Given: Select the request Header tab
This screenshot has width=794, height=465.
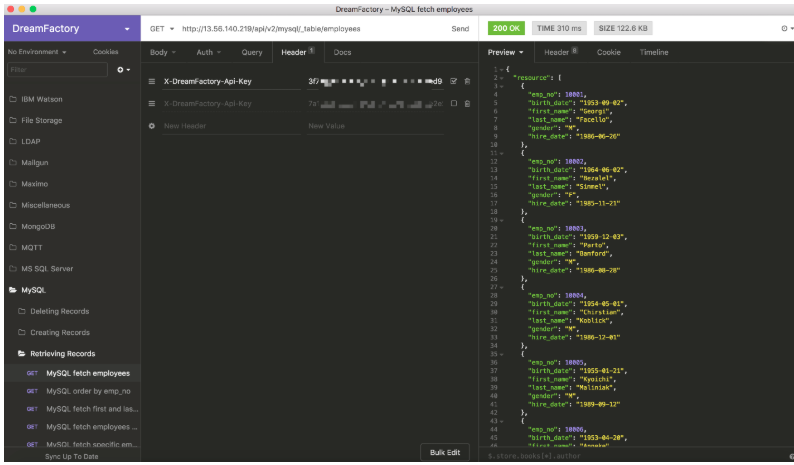Looking at the screenshot, I should [x=298, y=52].
